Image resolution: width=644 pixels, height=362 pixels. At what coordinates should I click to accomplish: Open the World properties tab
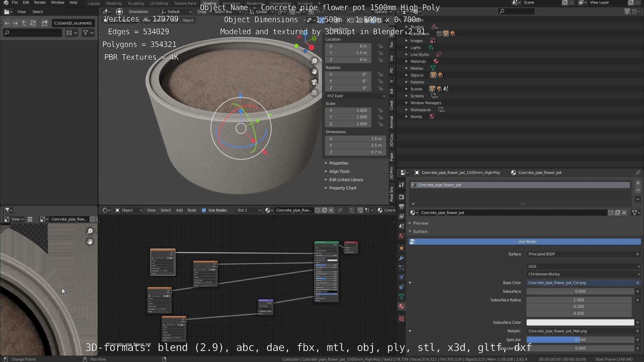pos(401,236)
